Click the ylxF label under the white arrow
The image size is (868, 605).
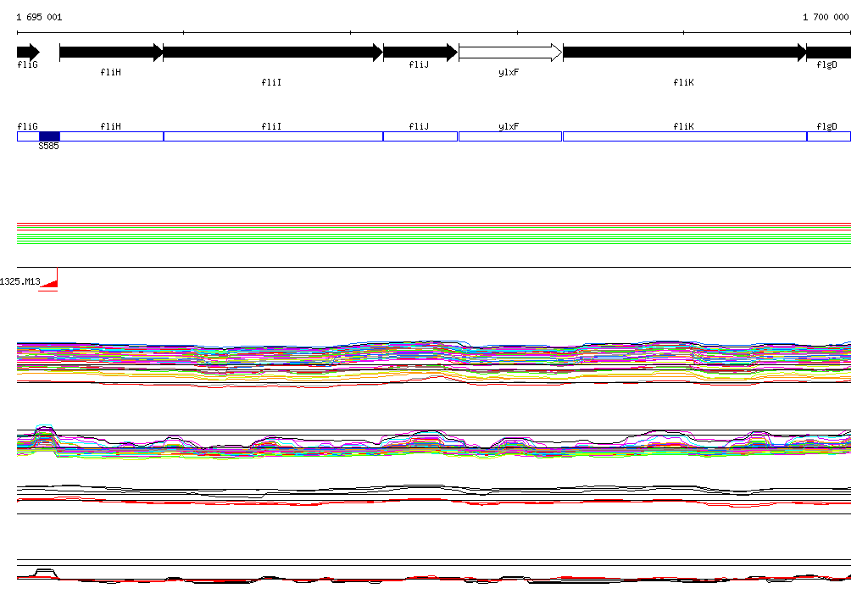click(x=509, y=73)
